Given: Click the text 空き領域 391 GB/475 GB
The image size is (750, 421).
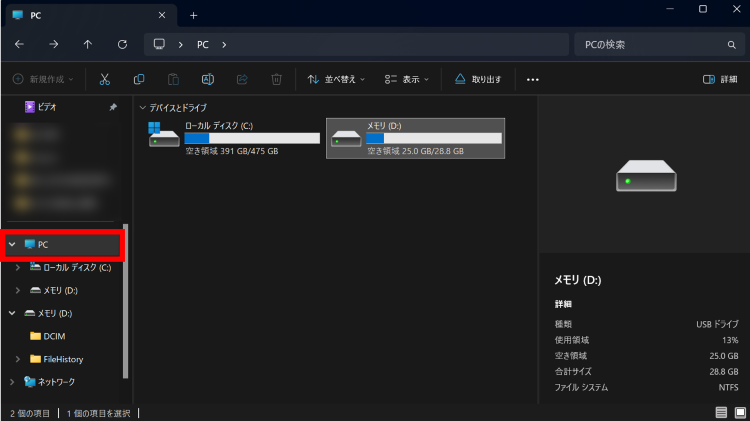Looking at the screenshot, I should click(232, 151).
